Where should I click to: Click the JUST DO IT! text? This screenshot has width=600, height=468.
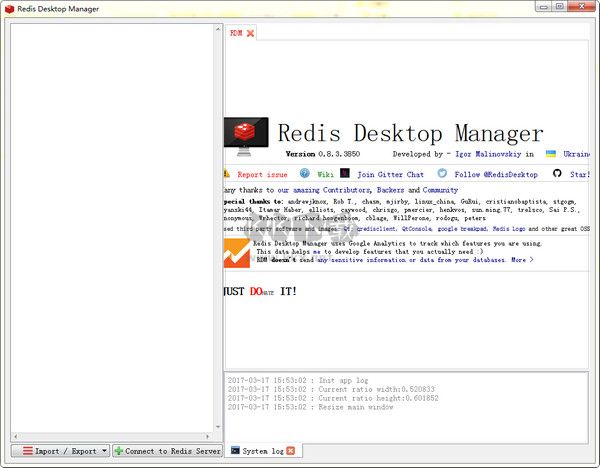[x=260, y=291]
